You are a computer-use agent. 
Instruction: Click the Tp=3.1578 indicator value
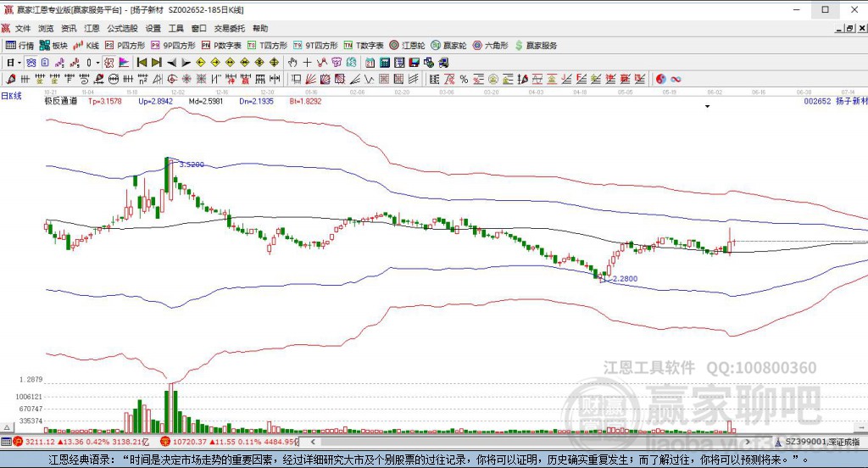pyautogui.click(x=104, y=102)
